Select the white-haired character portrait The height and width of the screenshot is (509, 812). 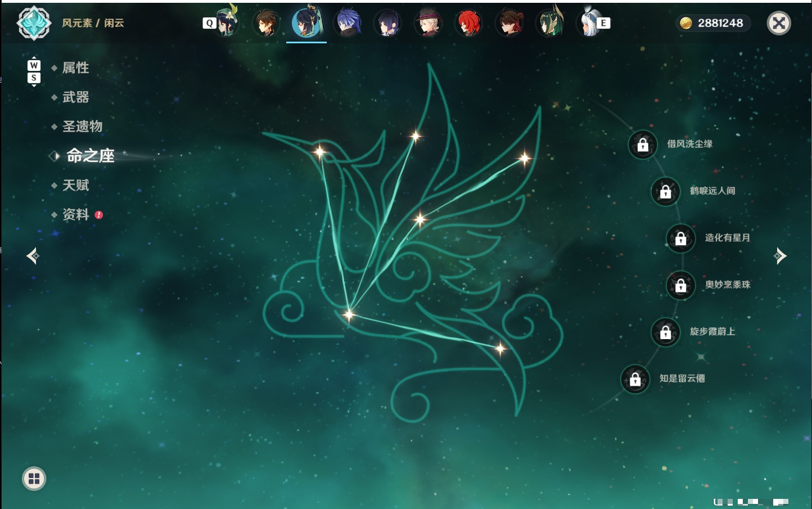(x=588, y=22)
